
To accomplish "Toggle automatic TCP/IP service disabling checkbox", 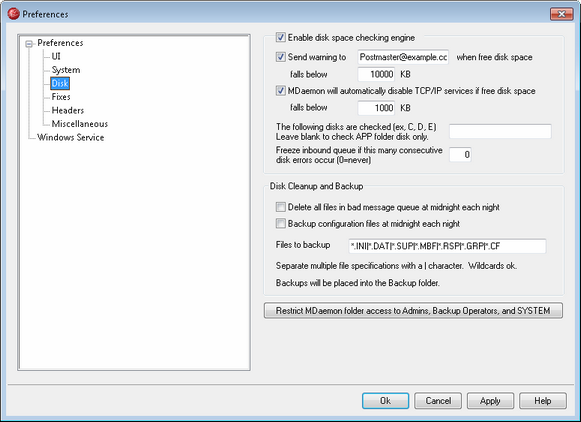I will tap(280, 91).
